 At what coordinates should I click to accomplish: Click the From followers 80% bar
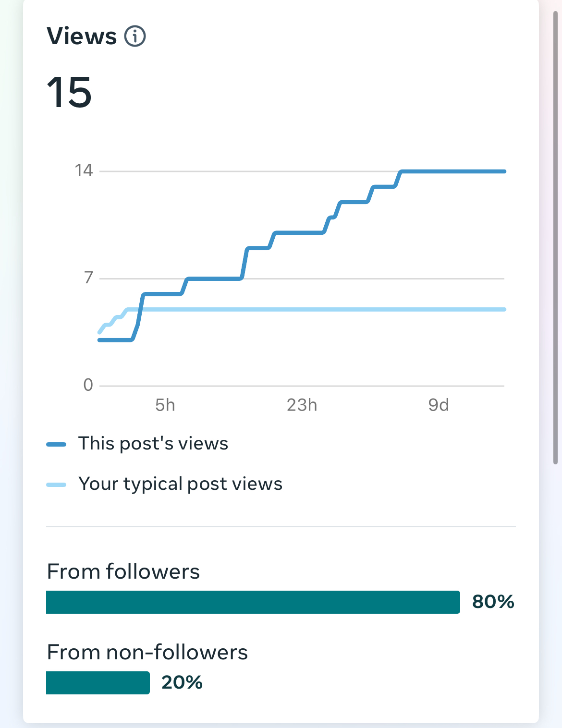[253, 602]
